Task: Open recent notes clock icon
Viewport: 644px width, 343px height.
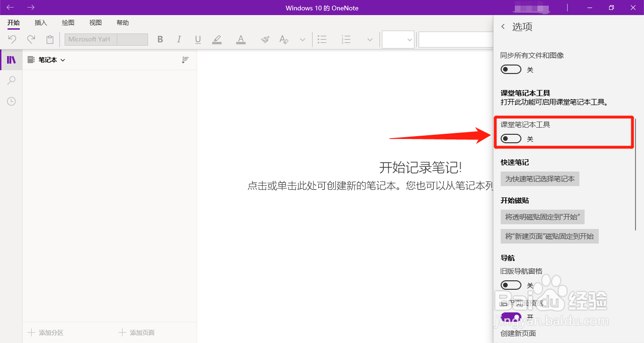Action: pyautogui.click(x=11, y=101)
